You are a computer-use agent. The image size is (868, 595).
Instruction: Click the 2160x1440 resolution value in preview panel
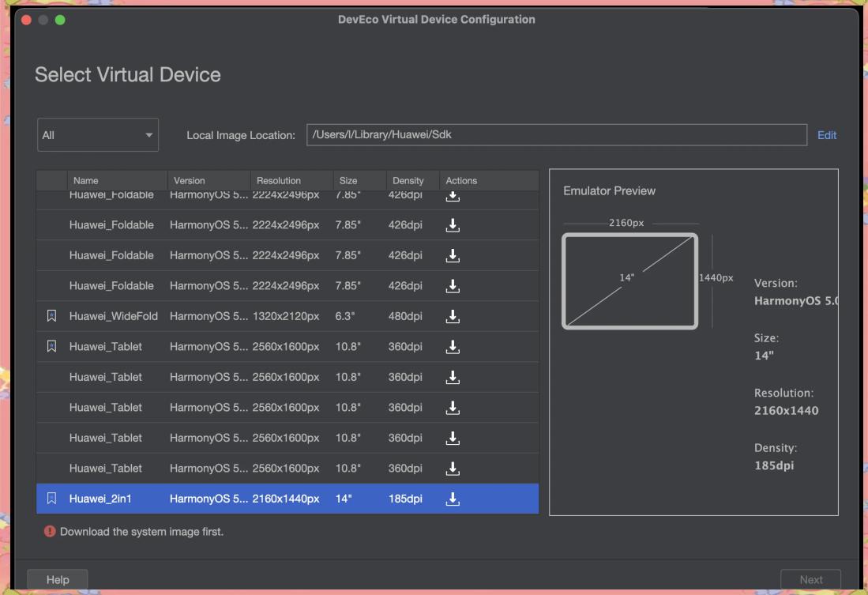point(786,411)
